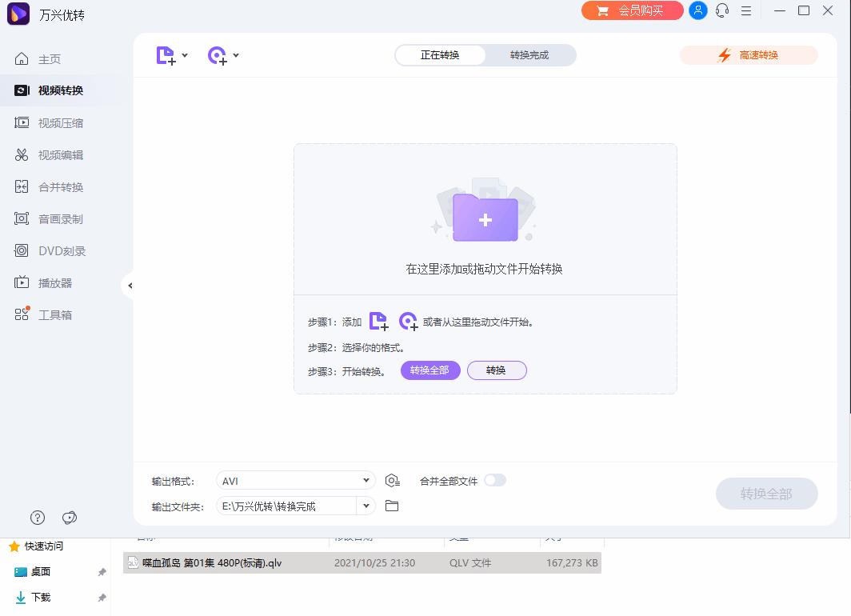Open DVD刻录 in the sidebar
The image size is (851, 616).
click(62, 251)
